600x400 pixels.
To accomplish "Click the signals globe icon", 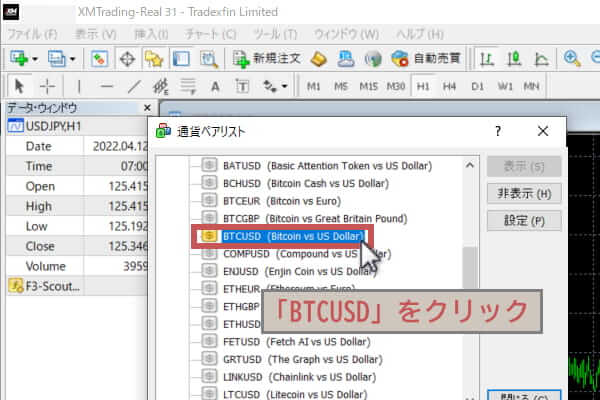I will pos(373,59).
